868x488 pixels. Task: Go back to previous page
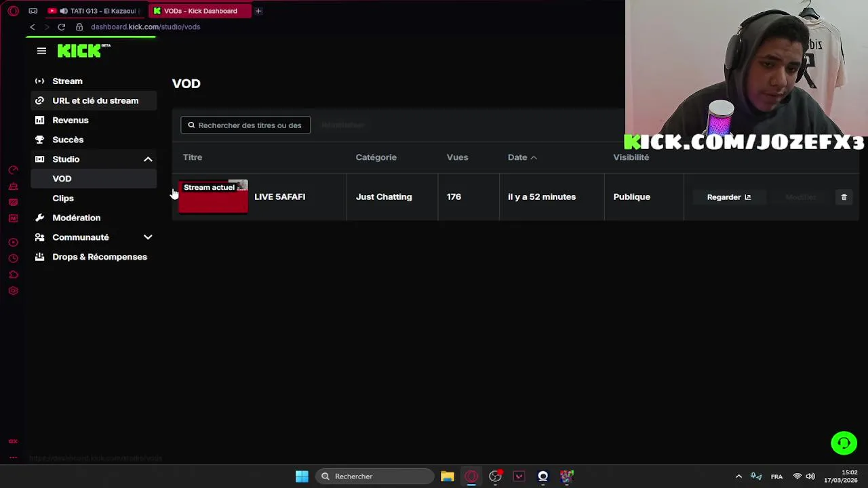pos(32,27)
